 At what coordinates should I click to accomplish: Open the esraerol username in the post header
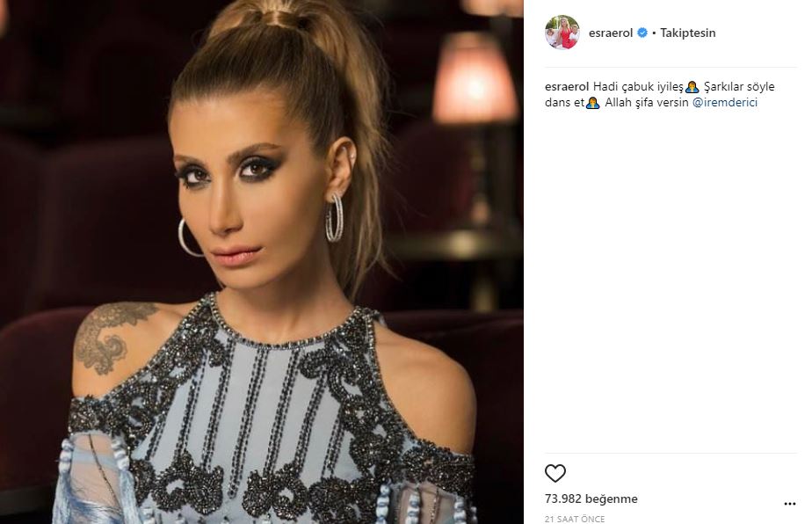pyautogui.click(x=611, y=33)
